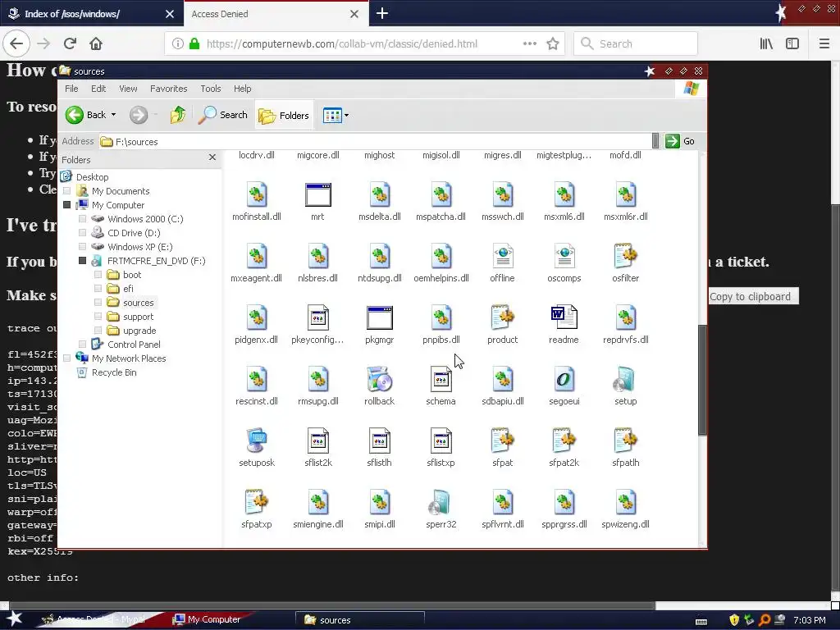Go to Firefox home page

pos(96,43)
